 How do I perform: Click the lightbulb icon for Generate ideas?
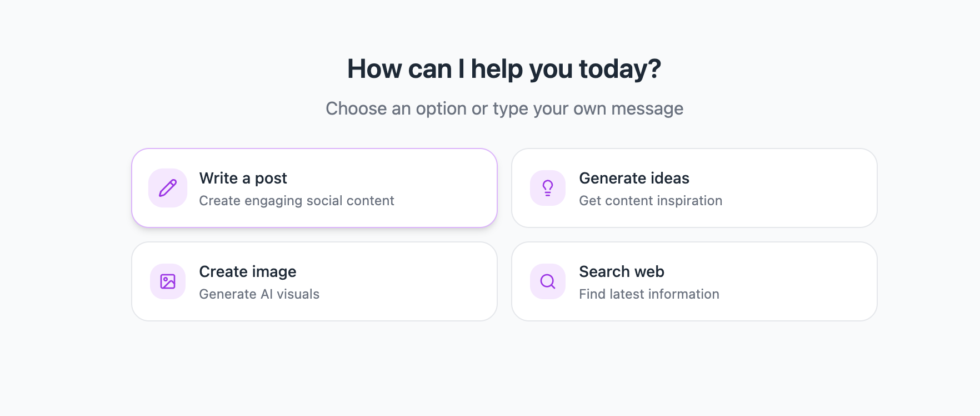(548, 188)
